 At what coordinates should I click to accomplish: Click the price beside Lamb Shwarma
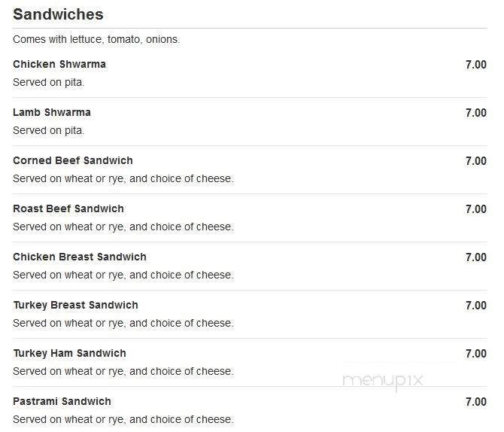tap(475, 113)
